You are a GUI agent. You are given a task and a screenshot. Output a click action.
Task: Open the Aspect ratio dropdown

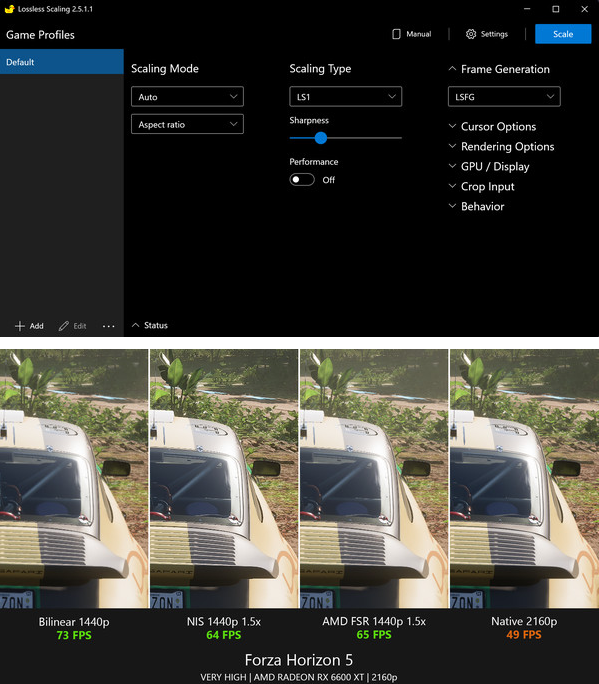click(187, 124)
